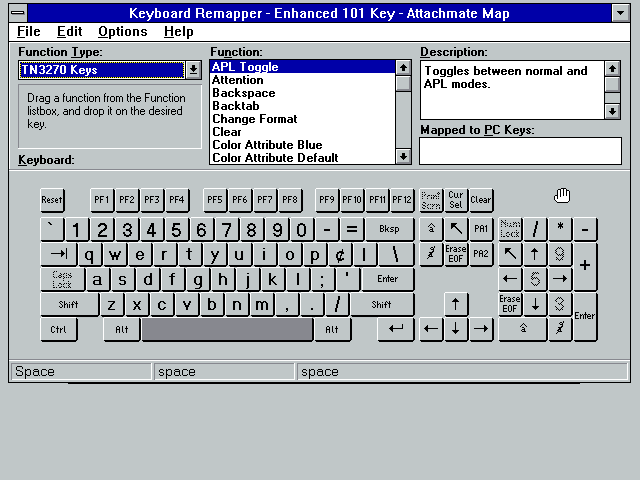Viewport: 640px width, 480px height.
Task: Select Backspace in the Function list
Action: coord(302,93)
